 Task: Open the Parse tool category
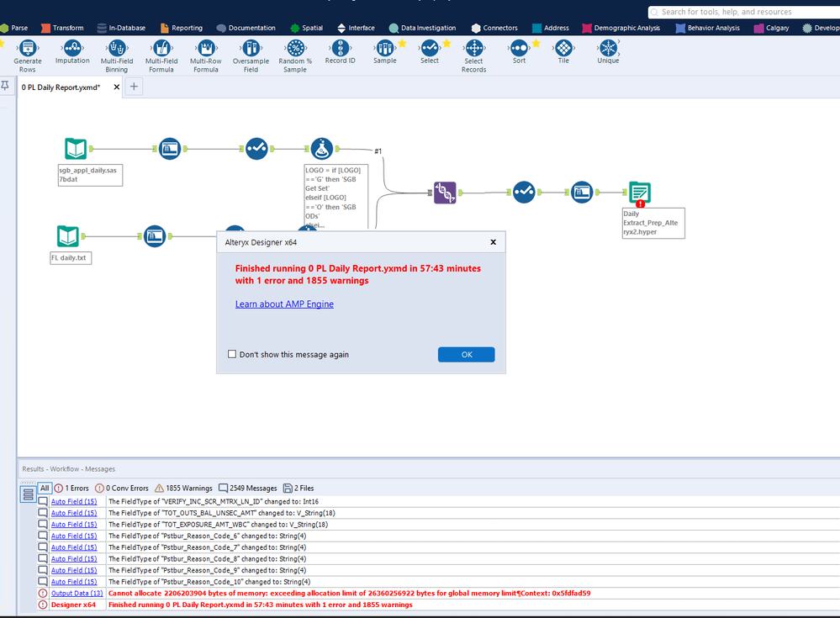click(14, 28)
